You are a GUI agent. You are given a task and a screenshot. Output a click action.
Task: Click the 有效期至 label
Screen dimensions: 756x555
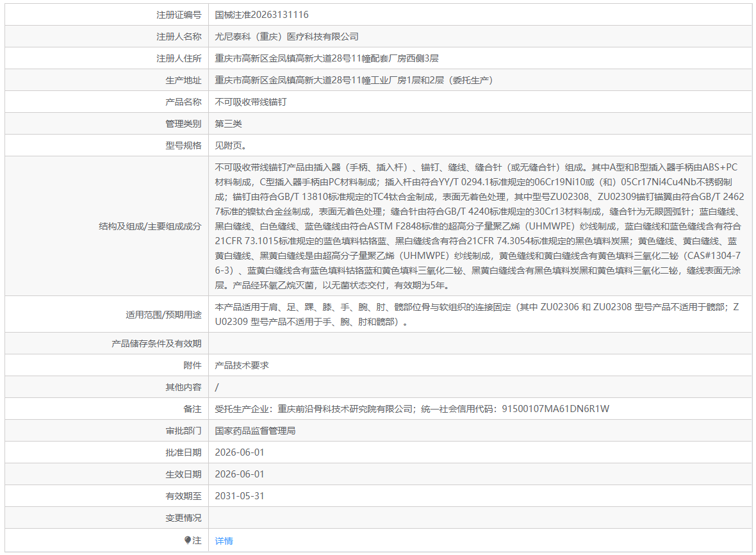[x=183, y=495]
